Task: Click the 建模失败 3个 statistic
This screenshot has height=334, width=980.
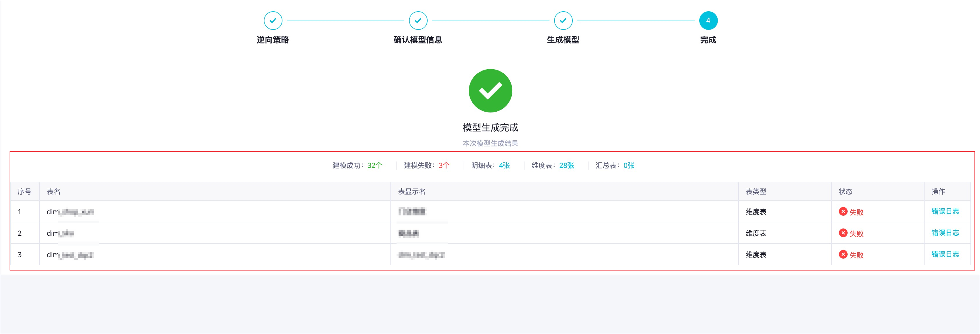Action: pyautogui.click(x=426, y=165)
